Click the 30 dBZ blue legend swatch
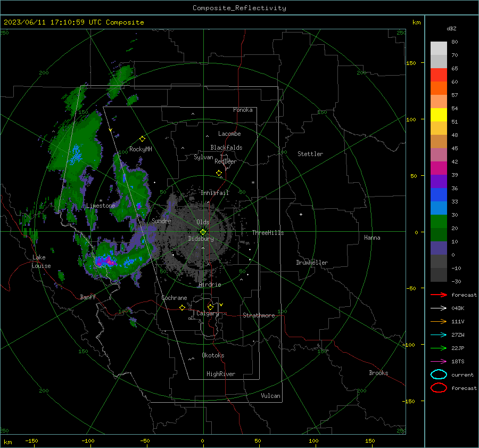Image resolution: width=479 pixels, height=448 pixels. [x=439, y=208]
